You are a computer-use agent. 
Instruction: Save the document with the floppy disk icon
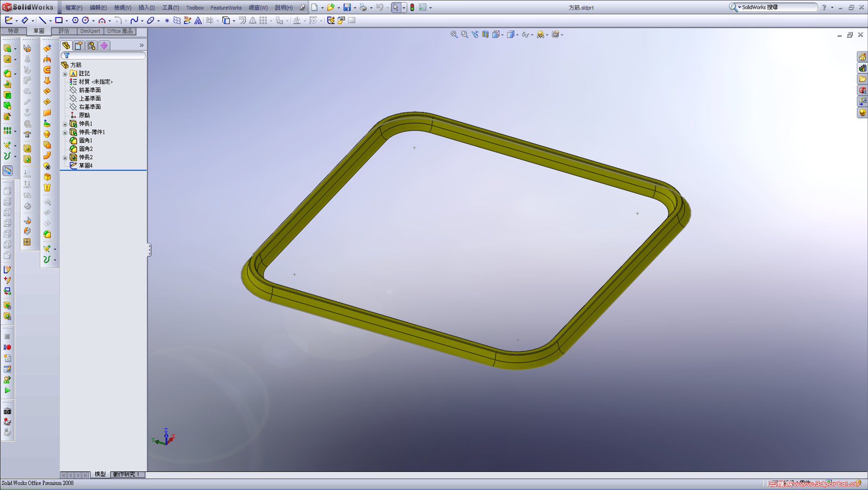[x=347, y=7]
